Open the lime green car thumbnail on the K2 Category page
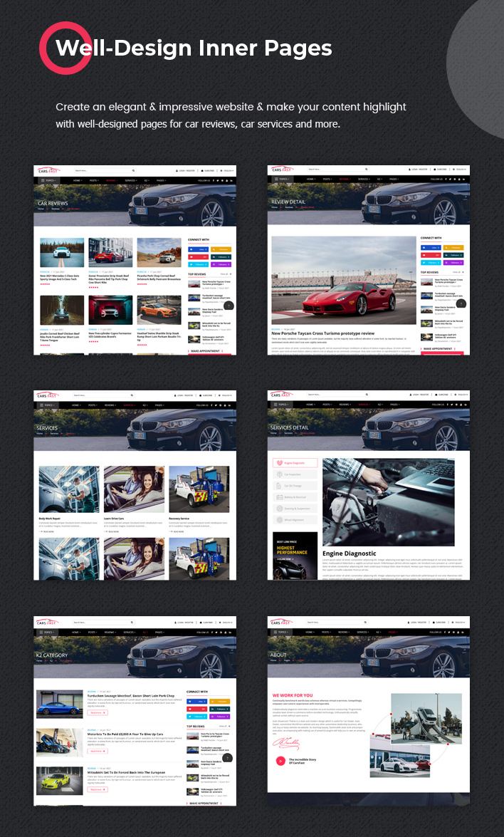 pos(60,781)
